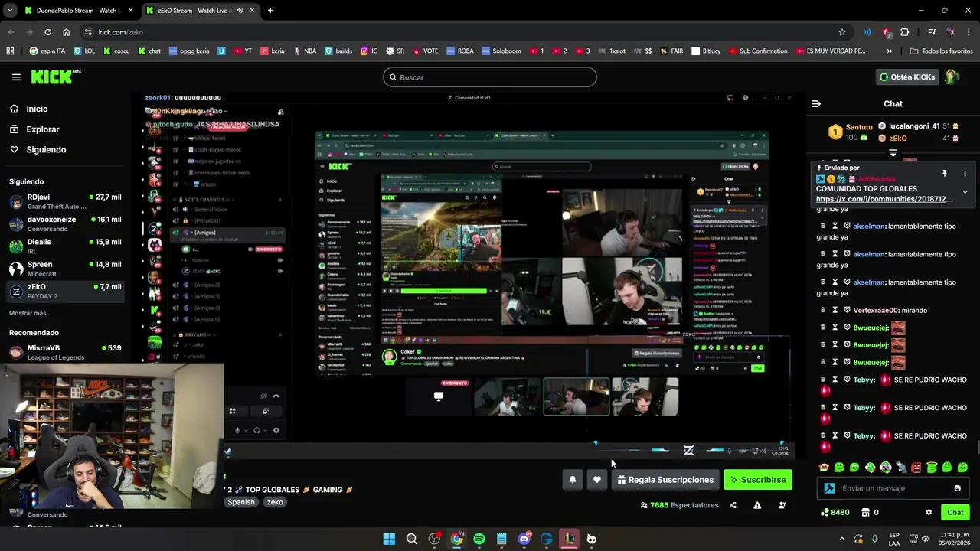
Task: Open RDjavi channel in sidebar
Action: [x=65, y=201]
